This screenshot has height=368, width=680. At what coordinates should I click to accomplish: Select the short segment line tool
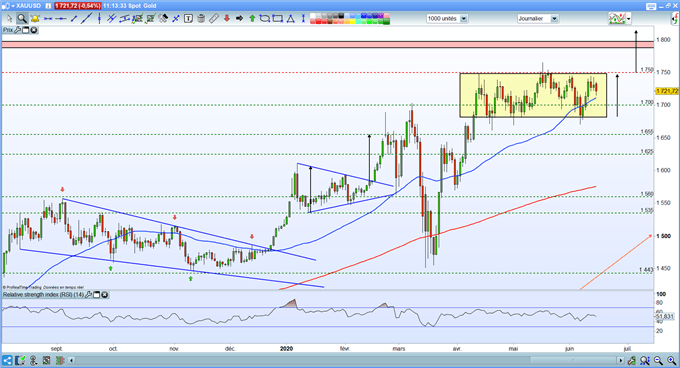tap(74, 19)
